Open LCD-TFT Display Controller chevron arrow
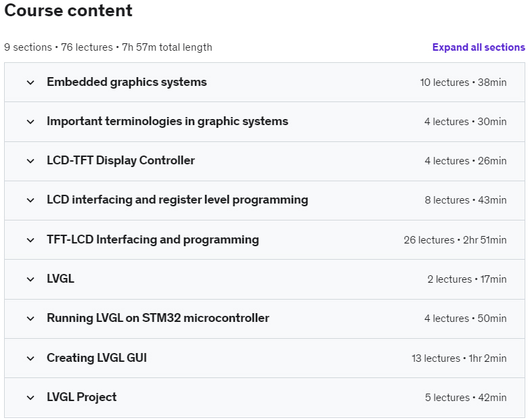The image size is (528, 420). point(30,161)
